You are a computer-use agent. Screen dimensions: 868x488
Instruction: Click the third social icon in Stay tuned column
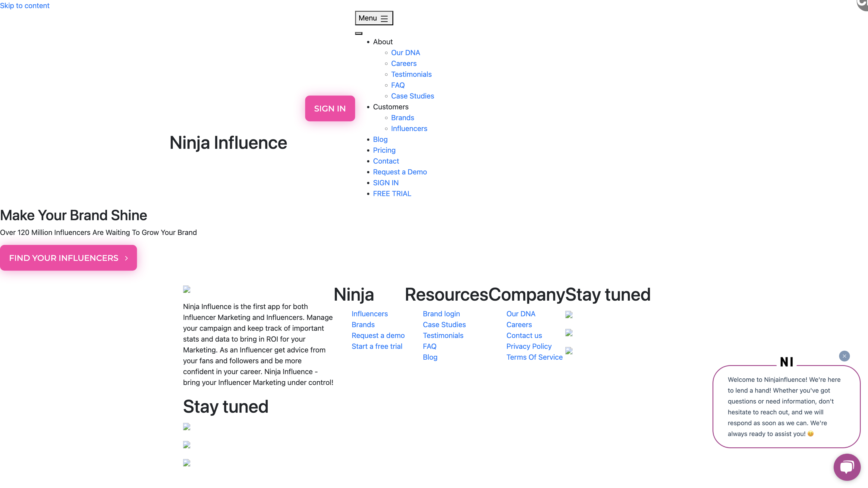[x=569, y=351]
